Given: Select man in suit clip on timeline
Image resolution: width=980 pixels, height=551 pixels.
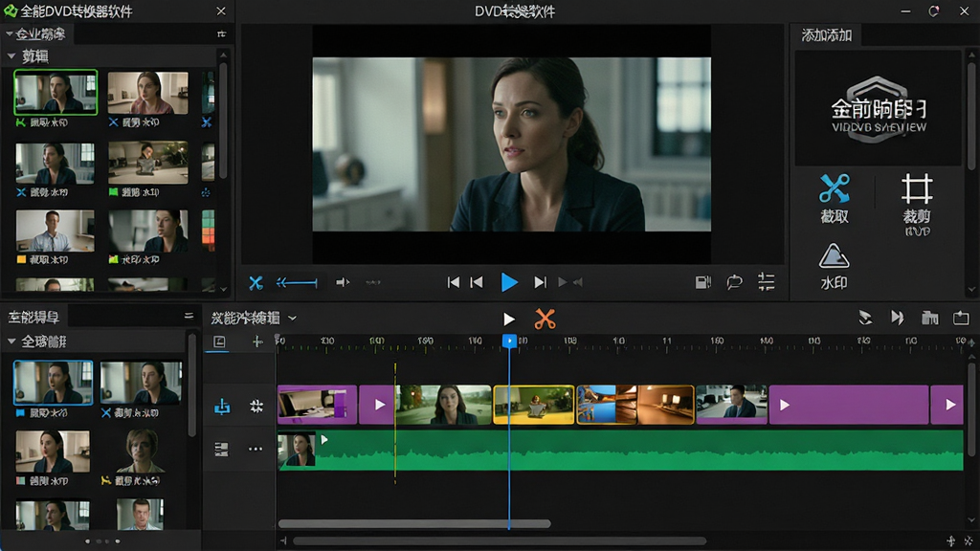Looking at the screenshot, I should point(731,405).
